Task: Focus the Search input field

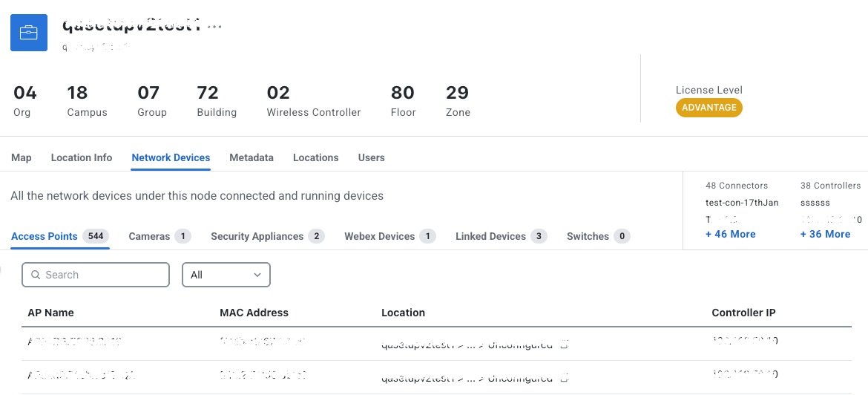Action: pos(95,275)
